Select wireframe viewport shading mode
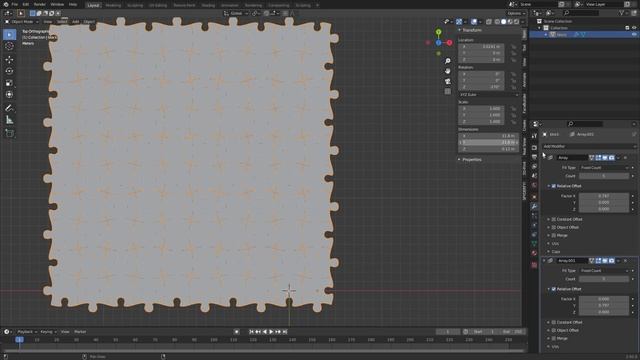The width and height of the screenshot is (640, 360). tap(497, 22)
